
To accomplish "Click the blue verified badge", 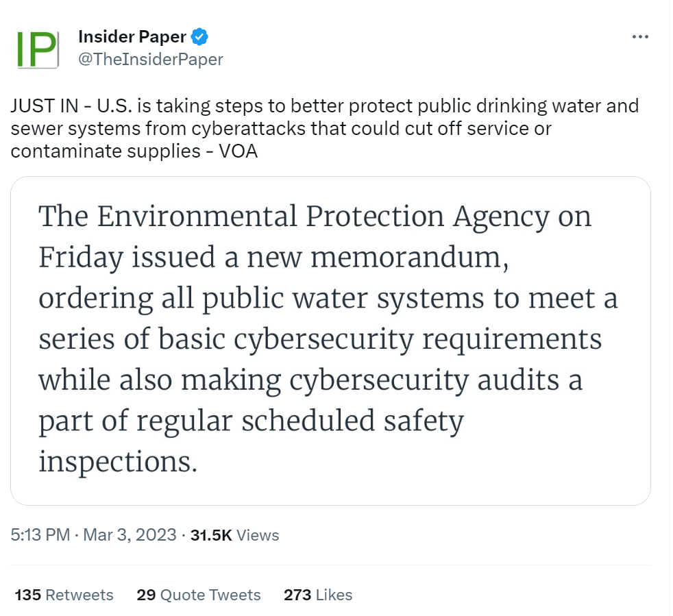I will (199, 37).
